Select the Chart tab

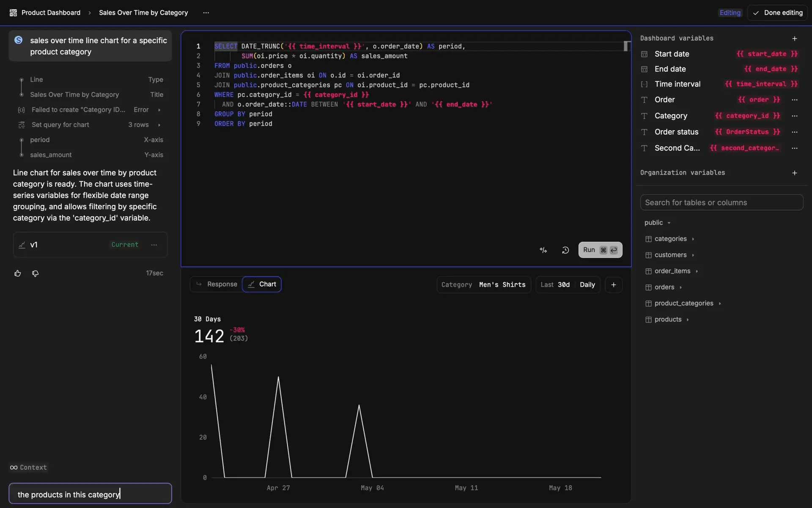coord(262,284)
